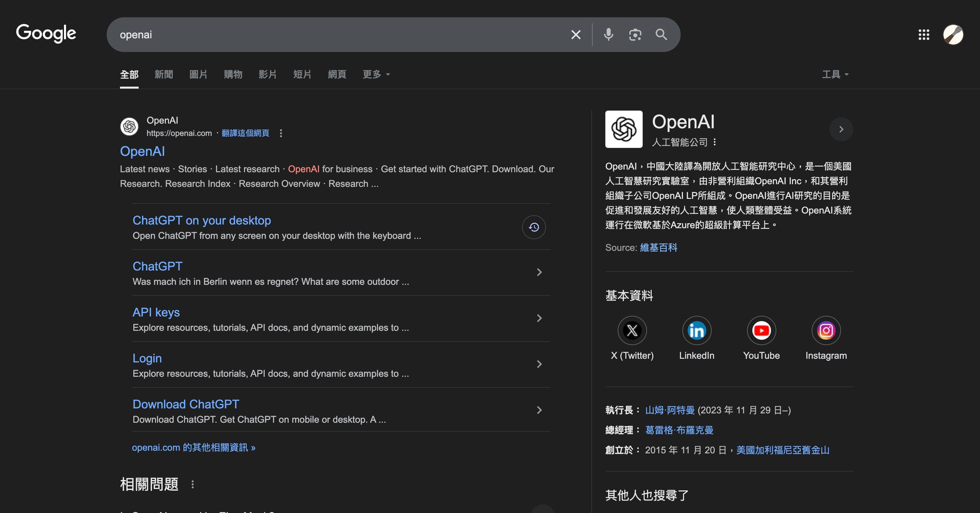Screen dimensions: 980x513
Task: Open your Google account profile avatar
Action: pos(953,35)
